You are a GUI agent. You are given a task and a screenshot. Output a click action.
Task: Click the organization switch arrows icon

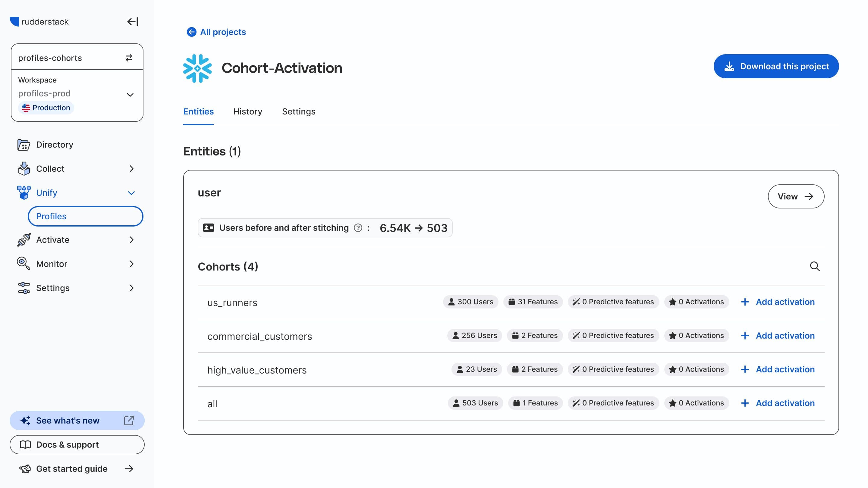[129, 58]
